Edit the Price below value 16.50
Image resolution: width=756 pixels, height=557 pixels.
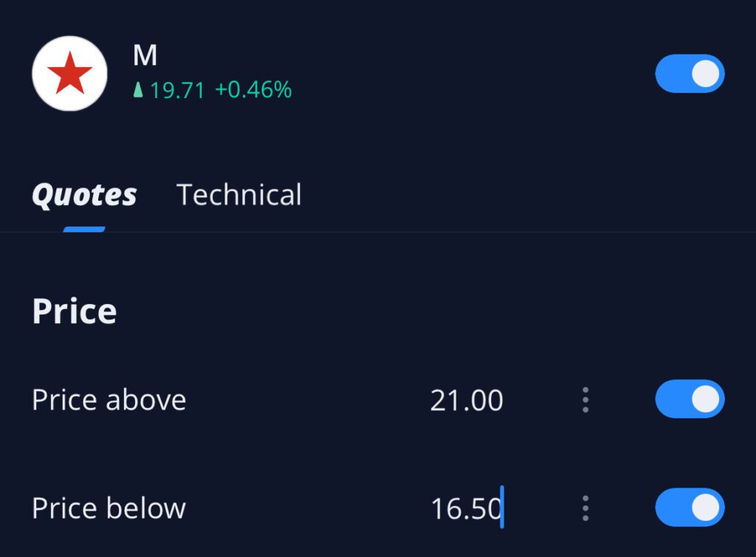click(466, 509)
